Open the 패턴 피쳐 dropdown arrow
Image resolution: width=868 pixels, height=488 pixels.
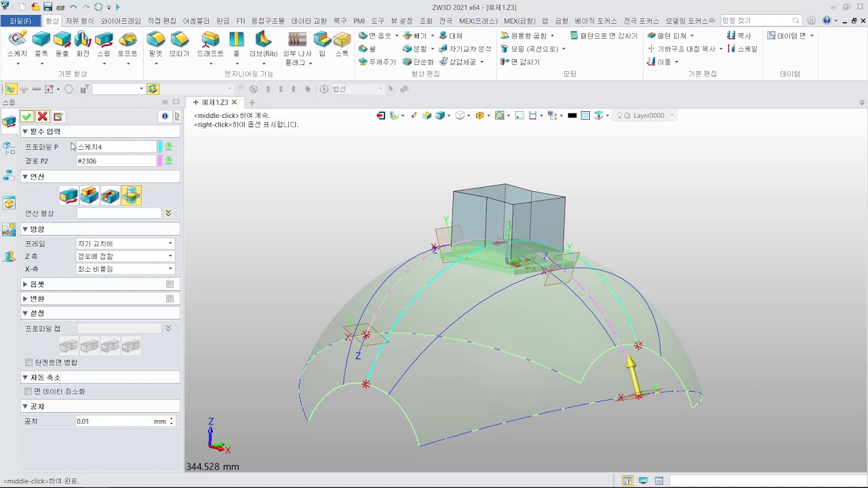(x=692, y=36)
